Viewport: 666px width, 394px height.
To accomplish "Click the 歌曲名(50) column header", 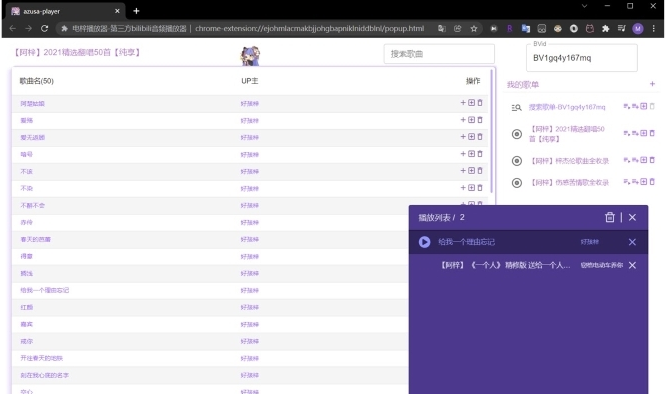I will [x=37, y=81].
